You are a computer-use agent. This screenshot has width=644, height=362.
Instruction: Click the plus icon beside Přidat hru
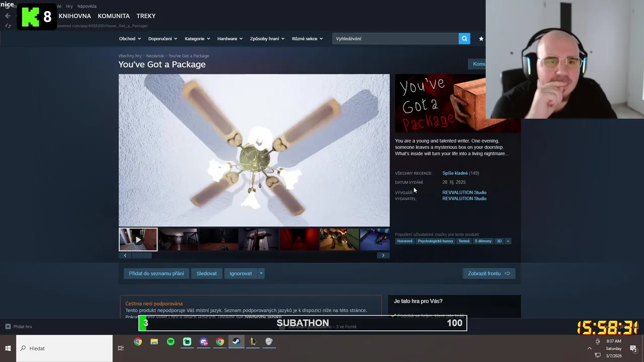click(x=8, y=327)
